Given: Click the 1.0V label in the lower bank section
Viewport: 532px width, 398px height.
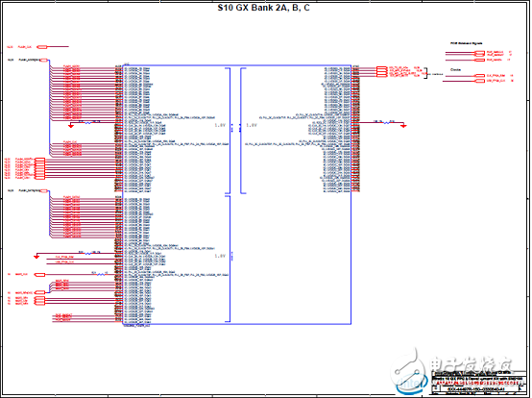Looking at the screenshot, I should pyautogui.click(x=220, y=256).
